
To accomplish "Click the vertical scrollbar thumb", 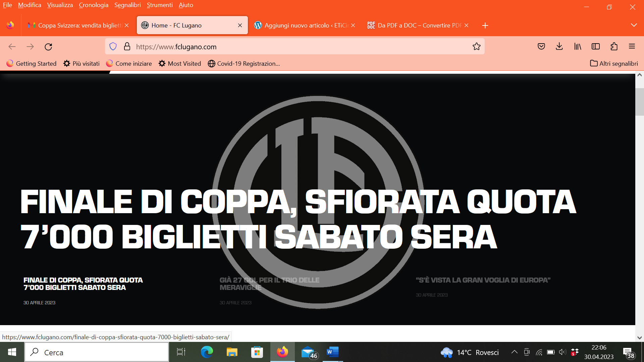I will coord(640,102).
